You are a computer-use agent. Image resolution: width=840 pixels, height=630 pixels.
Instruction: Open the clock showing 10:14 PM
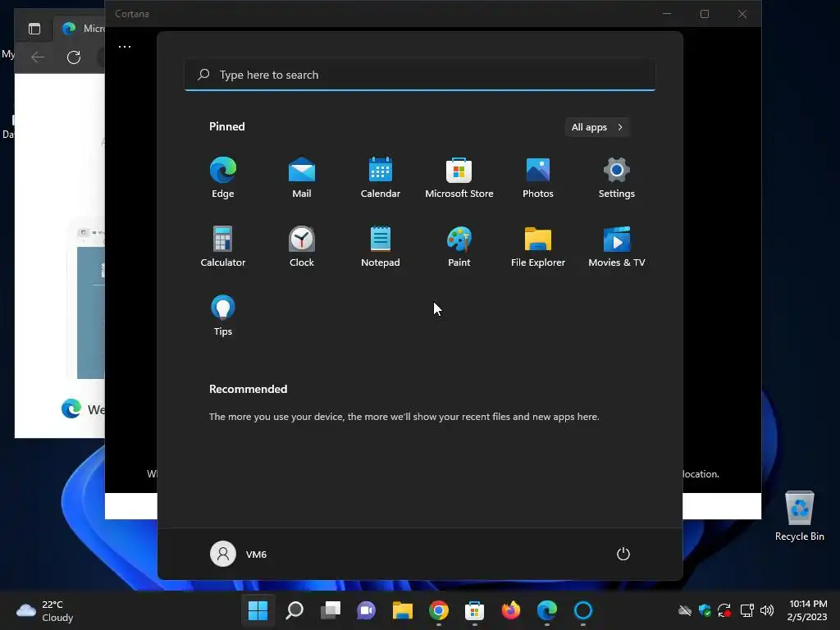pos(807,610)
